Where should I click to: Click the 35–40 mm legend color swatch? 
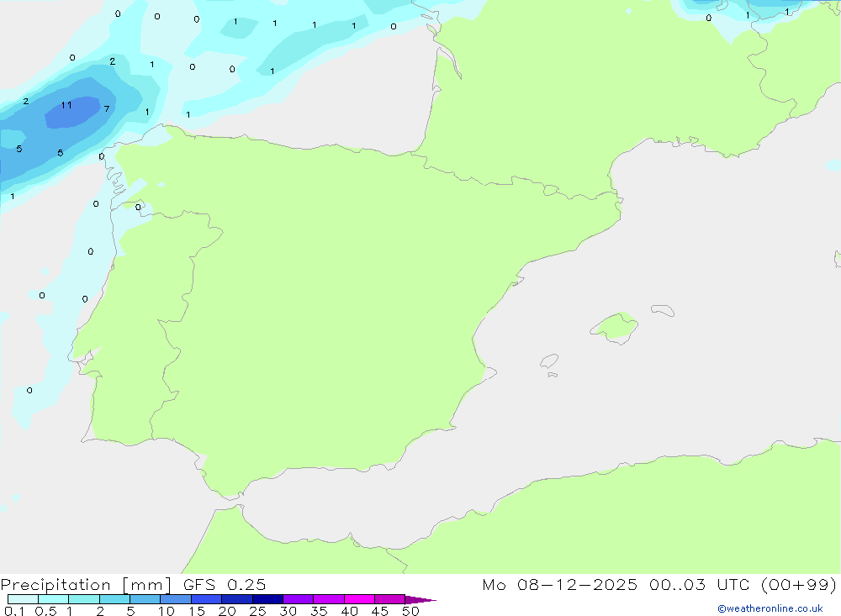[x=329, y=599]
